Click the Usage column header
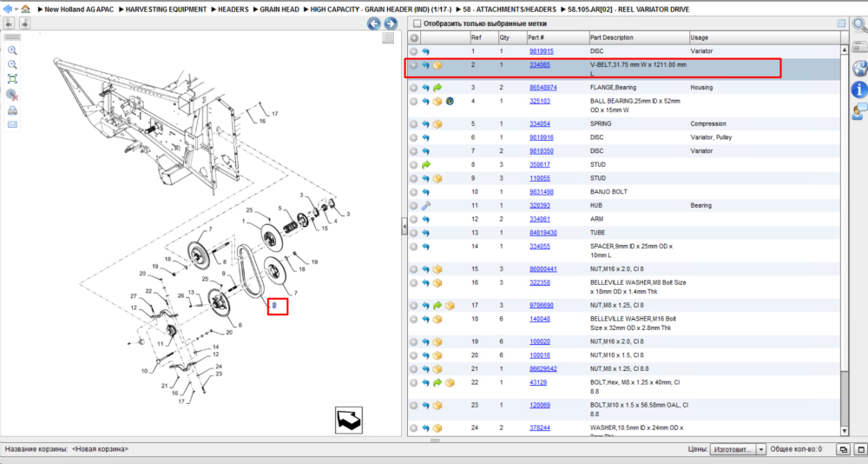Viewport: 868px width, 464px height. pos(764,37)
